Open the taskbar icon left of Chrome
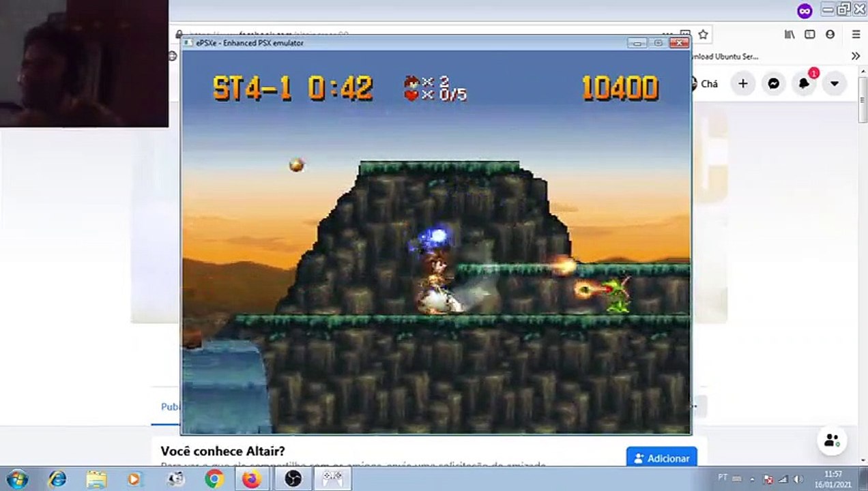The height and width of the screenshot is (491, 868). click(x=175, y=479)
